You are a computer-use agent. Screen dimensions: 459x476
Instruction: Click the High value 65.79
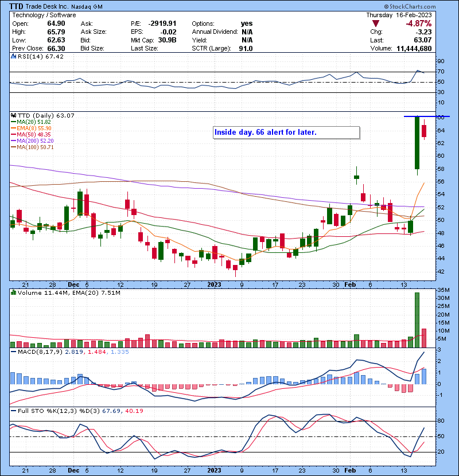point(56,32)
